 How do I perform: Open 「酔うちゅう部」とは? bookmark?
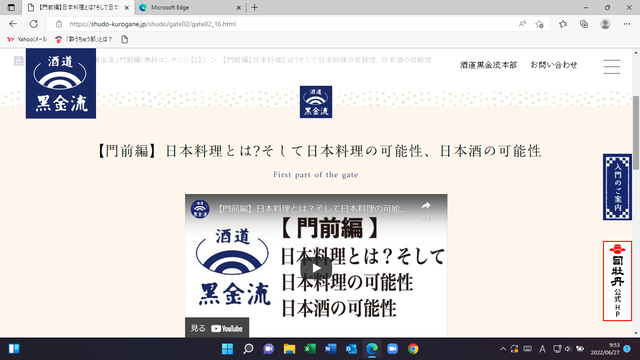tap(84, 40)
